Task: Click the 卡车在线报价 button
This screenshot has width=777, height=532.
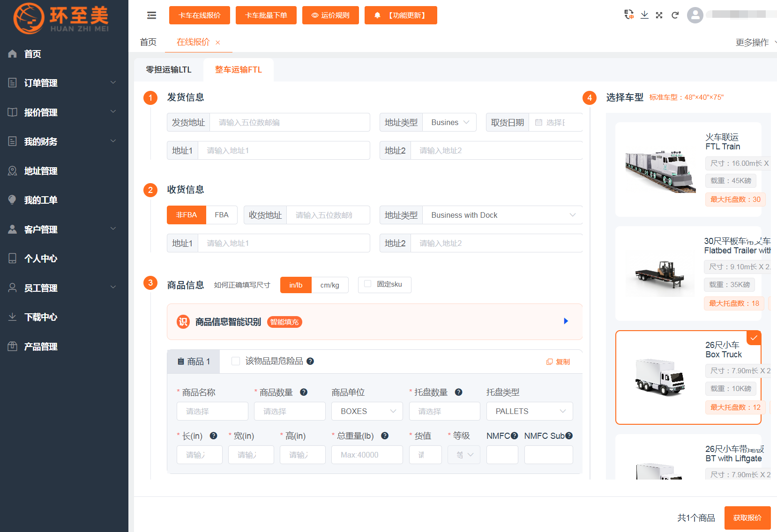Action: click(200, 15)
